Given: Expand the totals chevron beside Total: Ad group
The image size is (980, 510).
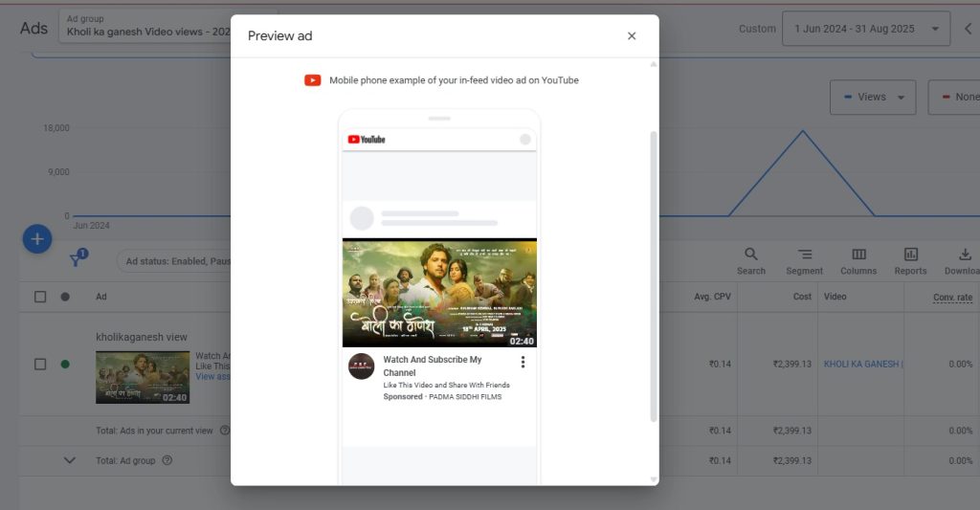Looking at the screenshot, I should tap(70, 460).
